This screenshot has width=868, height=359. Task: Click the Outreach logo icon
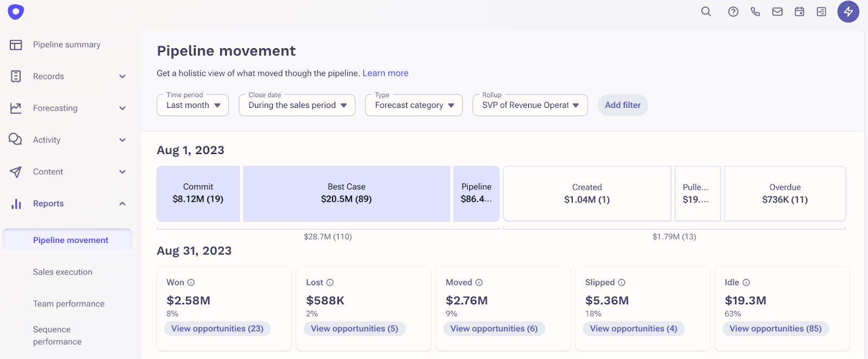pyautogui.click(x=16, y=11)
